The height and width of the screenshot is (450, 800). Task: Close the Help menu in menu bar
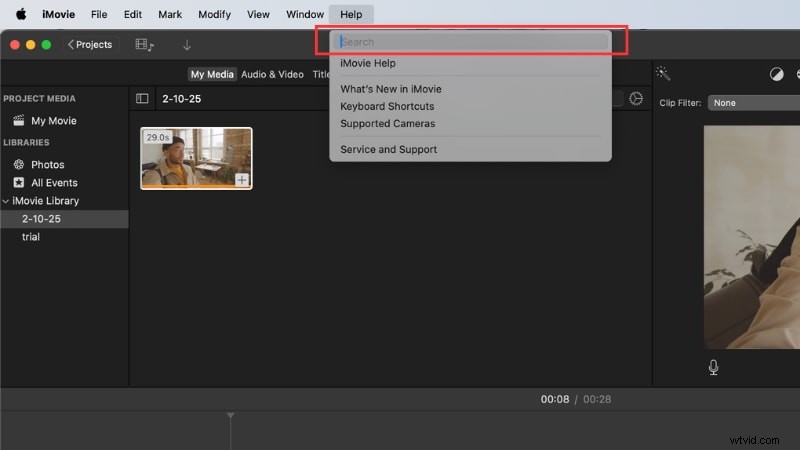[351, 14]
